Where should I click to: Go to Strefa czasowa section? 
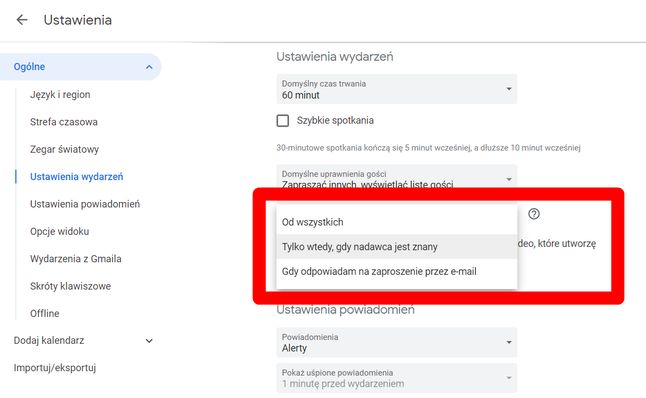[x=64, y=122]
